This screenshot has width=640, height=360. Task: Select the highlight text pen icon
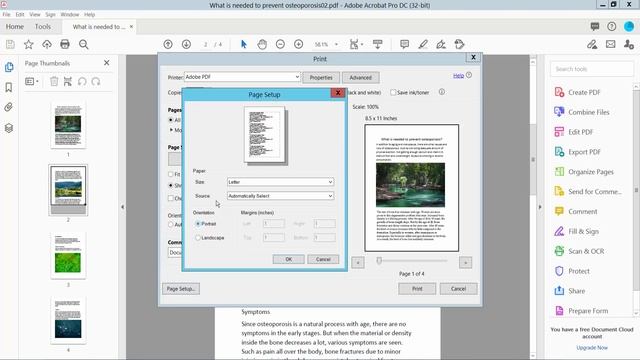coord(423,44)
